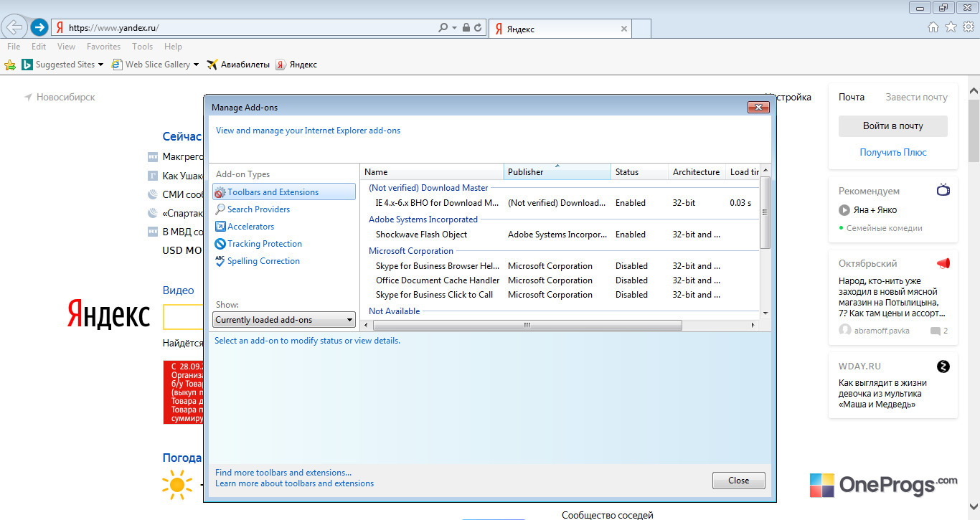The width and height of the screenshot is (980, 520).
Task: Select the Яндекс browser tab
Action: [561, 29]
